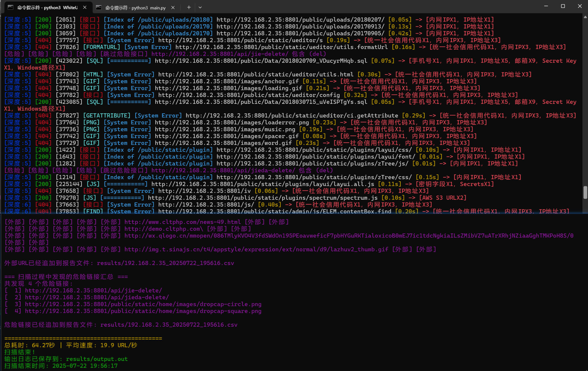Open summary entry 4, the dropcap-square.png link
This screenshot has height=371, width=588.
(x=143, y=311)
